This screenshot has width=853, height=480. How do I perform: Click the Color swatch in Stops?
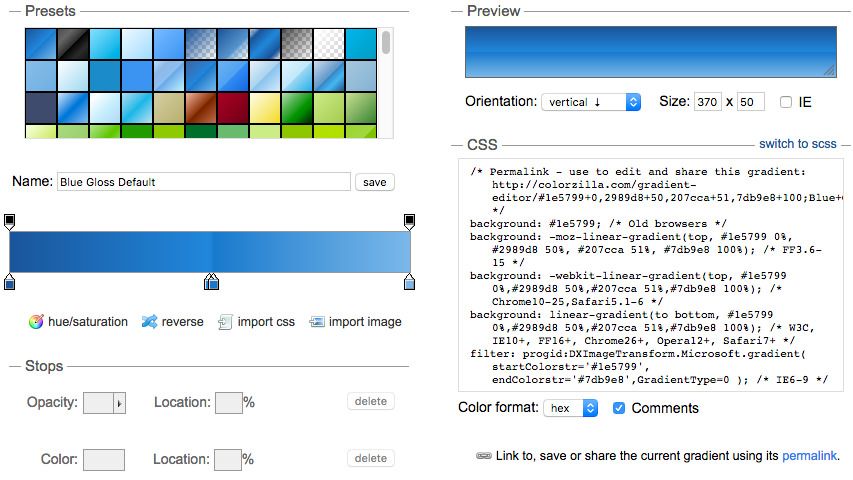click(104, 460)
